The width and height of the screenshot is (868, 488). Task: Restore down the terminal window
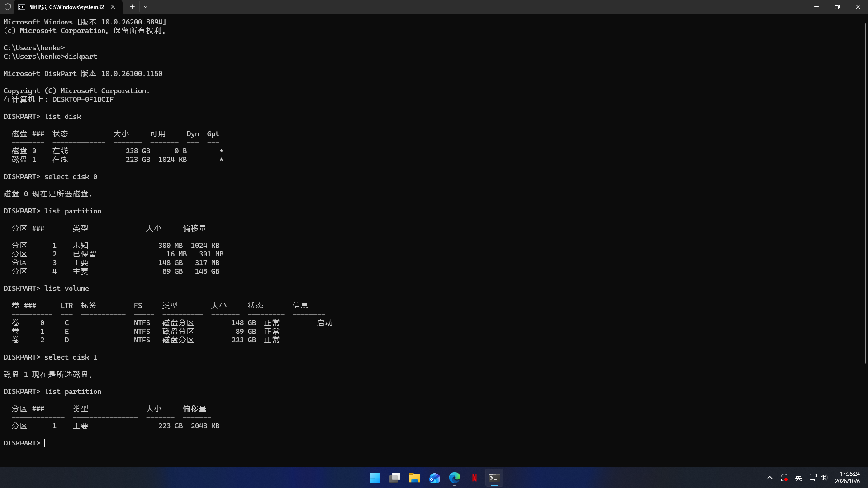[837, 7]
